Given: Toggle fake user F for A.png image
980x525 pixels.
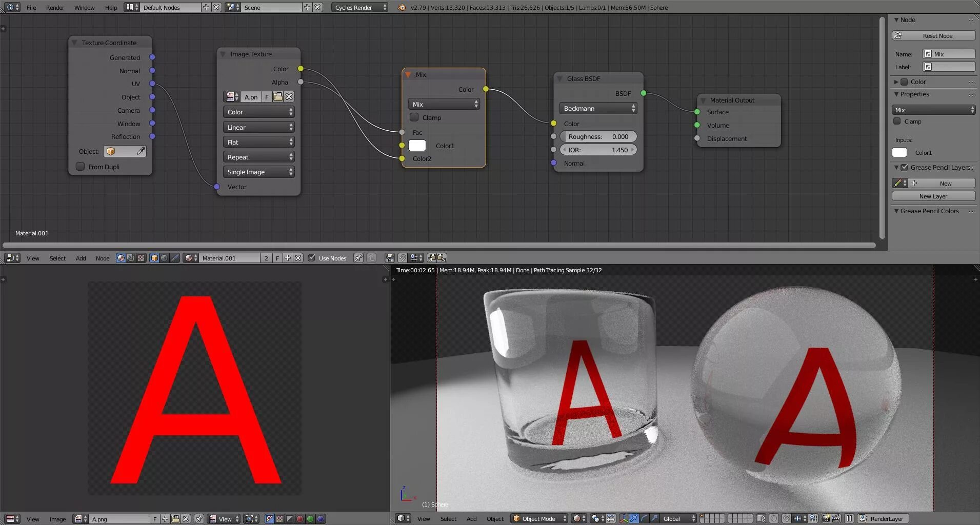Looking at the screenshot, I should point(155,519).
